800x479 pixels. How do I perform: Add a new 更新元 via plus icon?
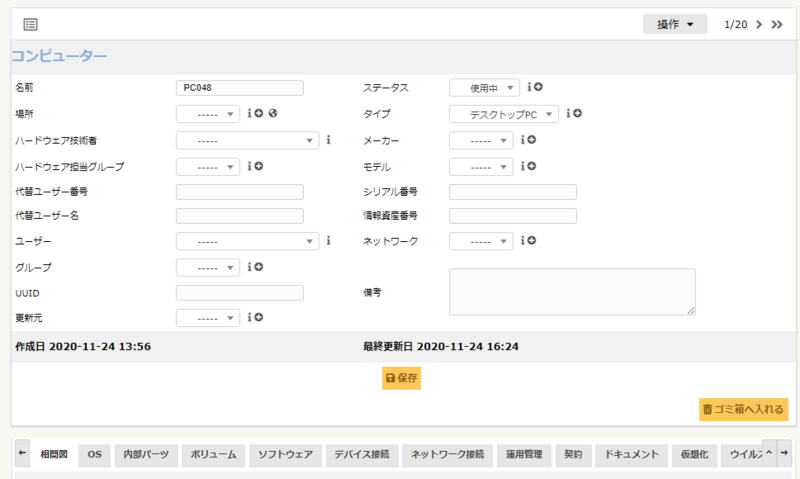tap(258, 318)
